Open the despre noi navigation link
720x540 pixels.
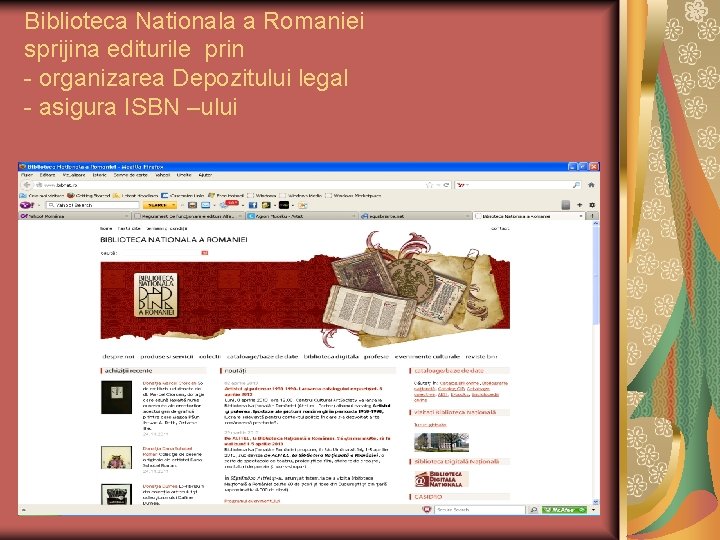click(x=118, y=357)
